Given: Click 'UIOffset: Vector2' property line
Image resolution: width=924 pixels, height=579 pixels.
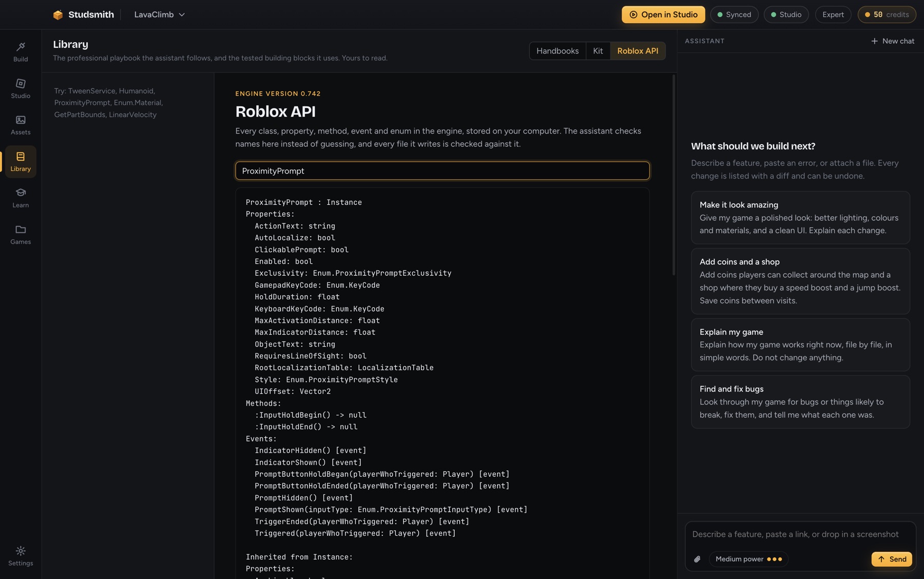Looking at the screenshot, I should pos(293,391).
